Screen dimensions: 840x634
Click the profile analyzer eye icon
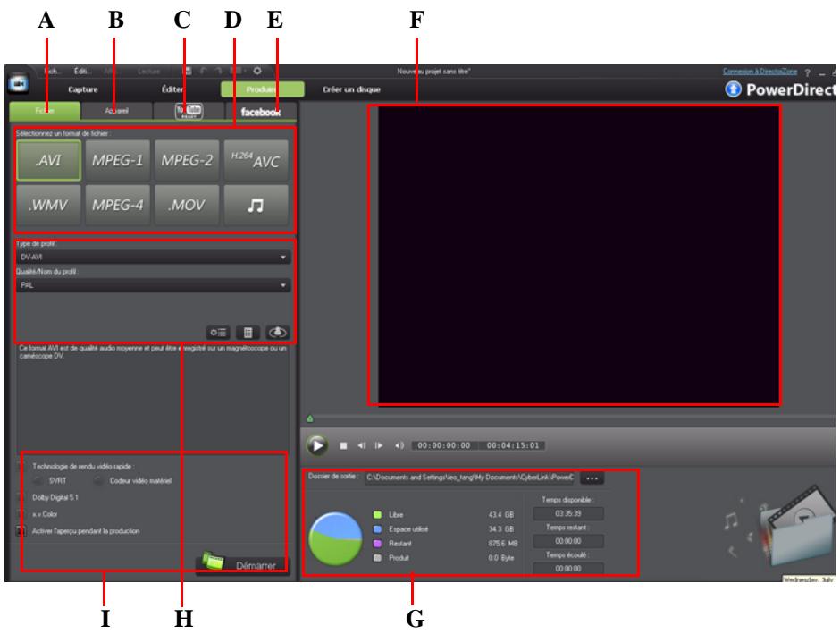click(x=278, y=333)
